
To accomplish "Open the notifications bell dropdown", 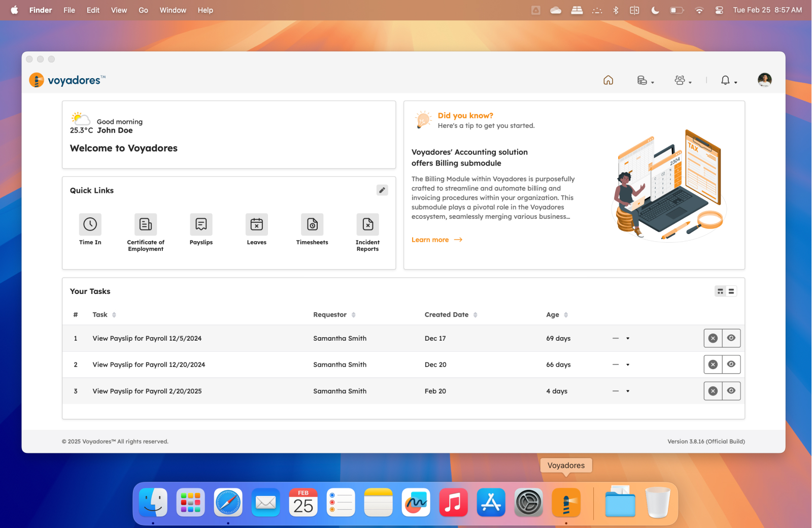I will click(729, 80).
